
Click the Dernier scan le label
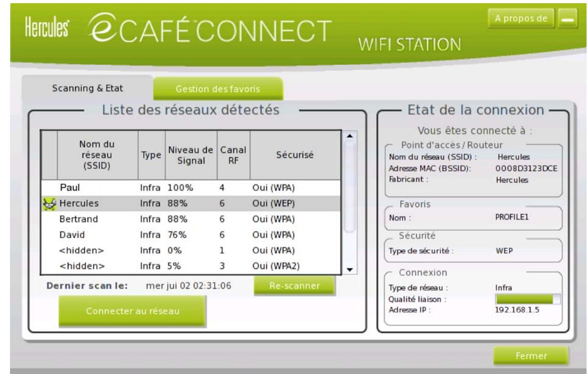[87, 286]
